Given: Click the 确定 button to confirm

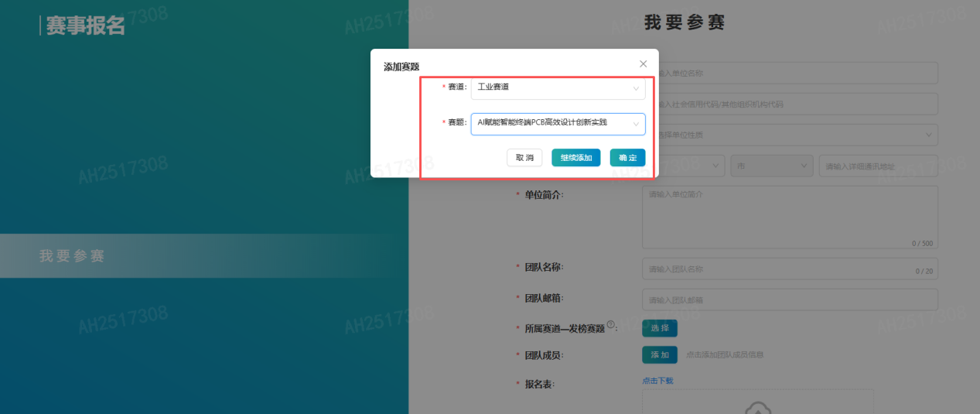Looking at the screenshot, I should point(627,157).
